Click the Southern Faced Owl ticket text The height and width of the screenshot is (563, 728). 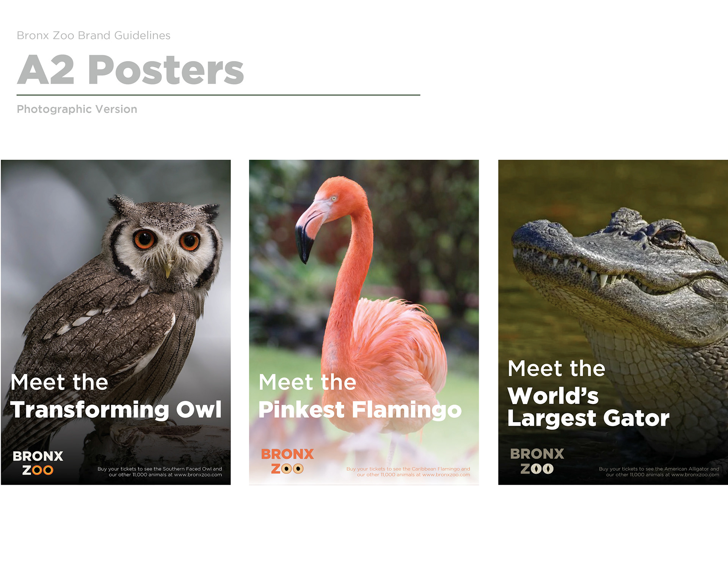160,472
